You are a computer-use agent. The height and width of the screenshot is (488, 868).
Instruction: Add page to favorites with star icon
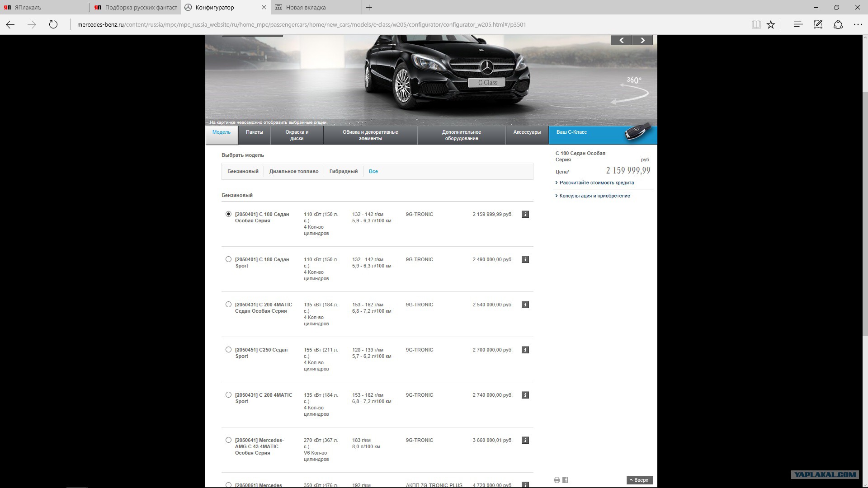click(771, 24)
